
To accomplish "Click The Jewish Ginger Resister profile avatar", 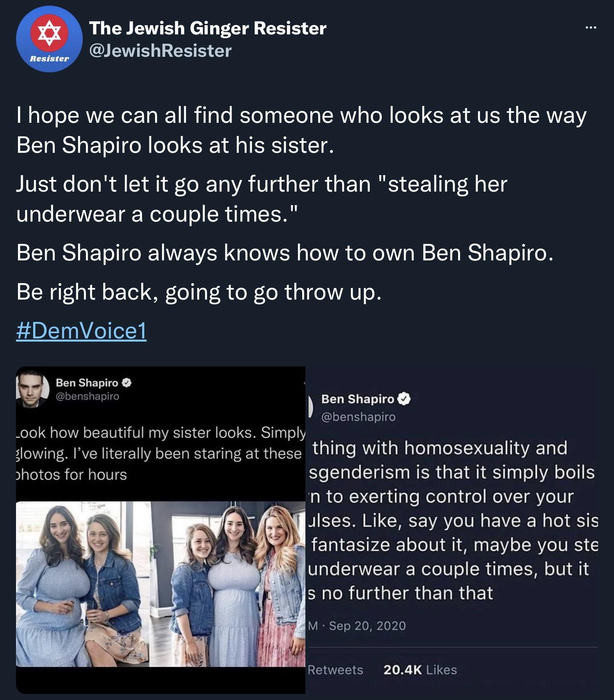I will pos(49,40).
